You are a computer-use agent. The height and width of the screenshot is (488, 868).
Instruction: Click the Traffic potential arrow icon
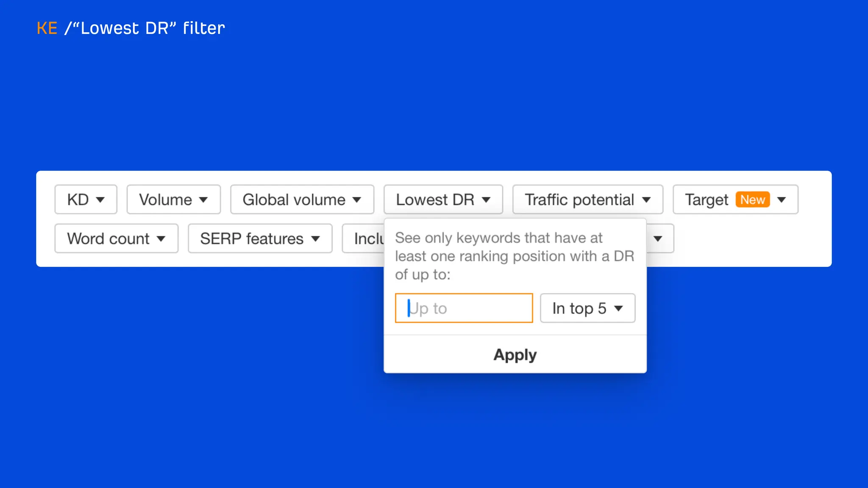tap(646, 200)
